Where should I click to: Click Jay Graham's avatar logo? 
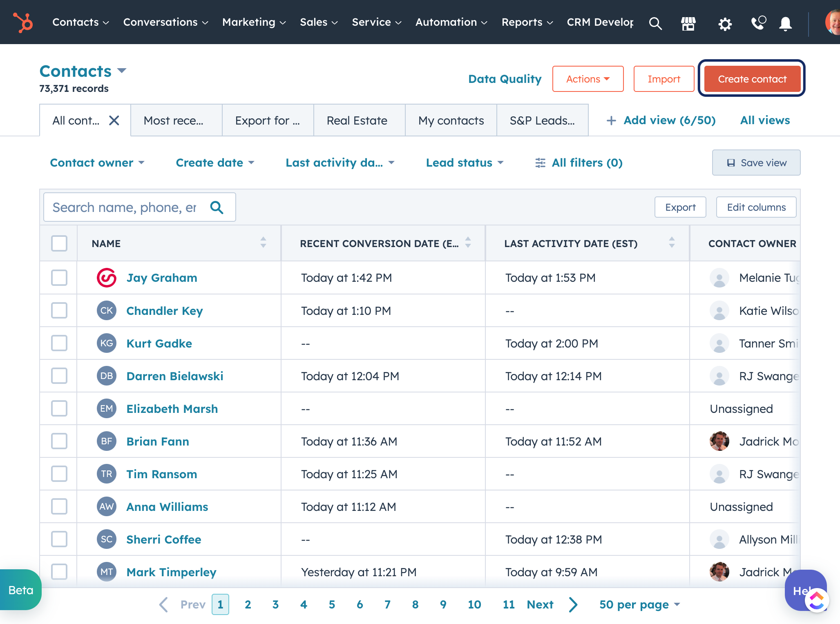coord(107,278)
